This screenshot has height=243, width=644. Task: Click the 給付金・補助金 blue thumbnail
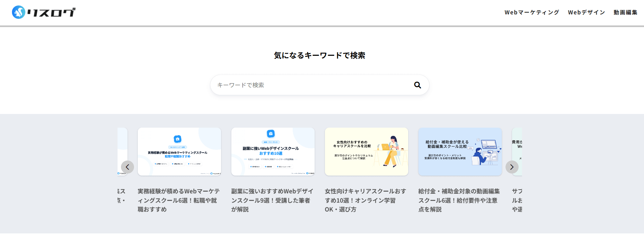(x=460, y=152)
